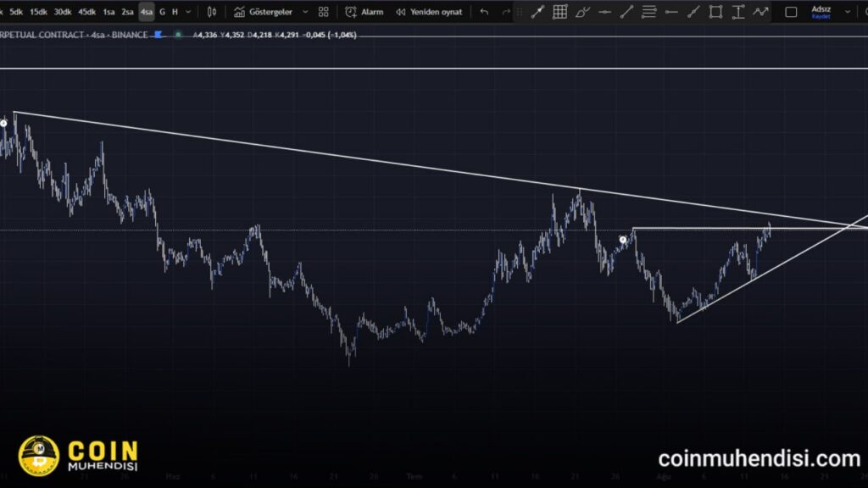Viewport: 868px width, 488px height.
Task: Switch to the 1sa timeframe
Action: click(108, 12)
